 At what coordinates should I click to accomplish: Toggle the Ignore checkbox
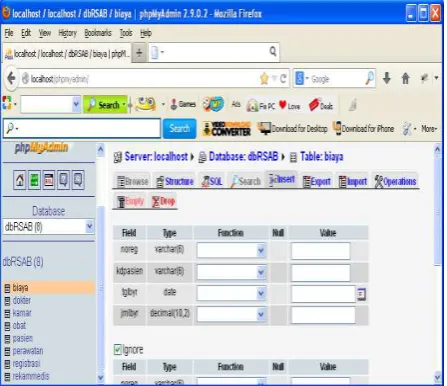pyautogui.click(x=117, y=350)
